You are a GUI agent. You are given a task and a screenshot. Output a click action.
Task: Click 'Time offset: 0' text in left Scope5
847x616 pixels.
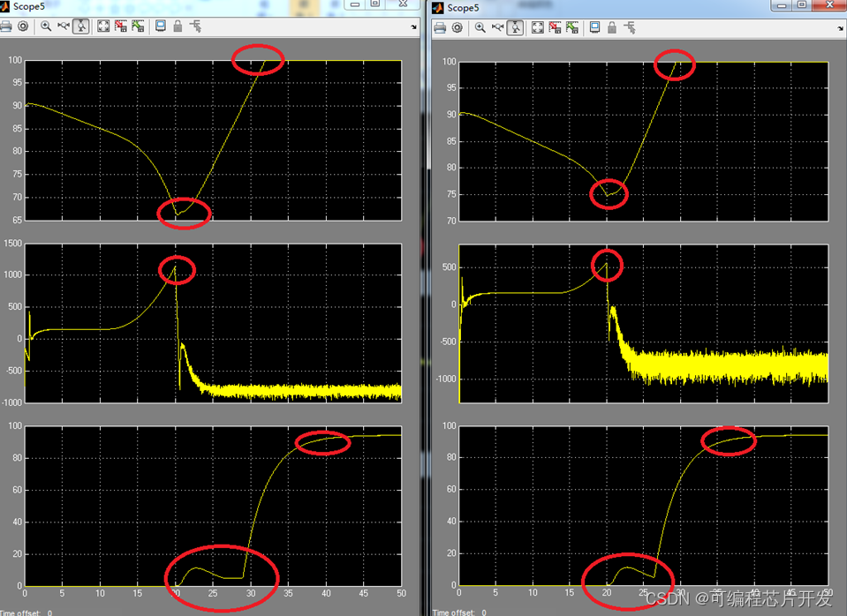(x=26, y=612)
